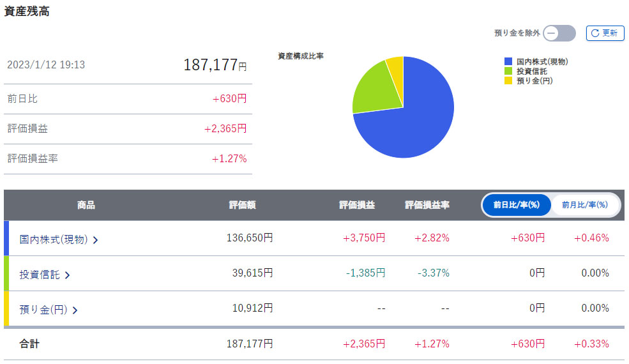Click the 評価額 column header

click(243, 205)
